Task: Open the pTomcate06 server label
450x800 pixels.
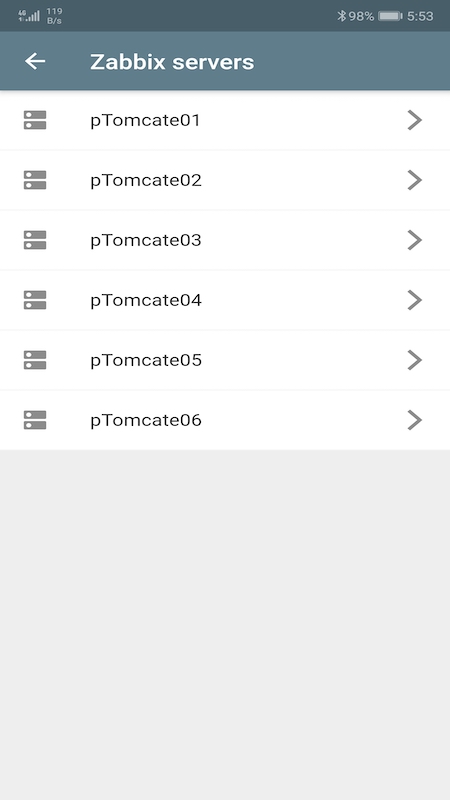Action: pos(146,420)
